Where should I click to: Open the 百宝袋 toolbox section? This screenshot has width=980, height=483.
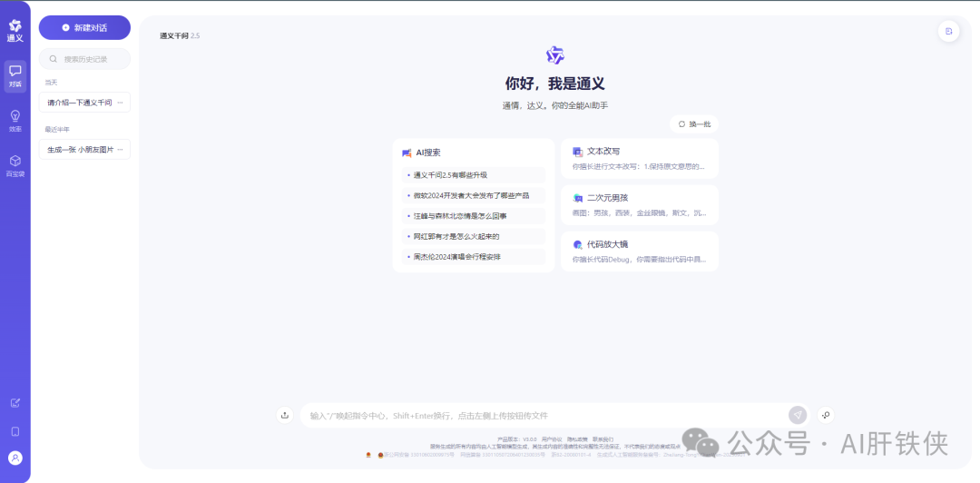coord(15,166)
